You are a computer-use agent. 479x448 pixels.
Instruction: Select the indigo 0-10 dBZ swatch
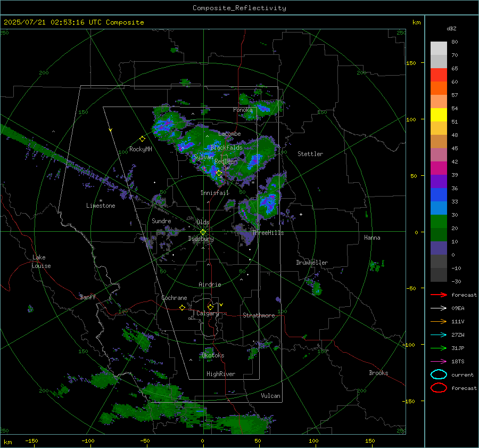[x=439, y=248]
